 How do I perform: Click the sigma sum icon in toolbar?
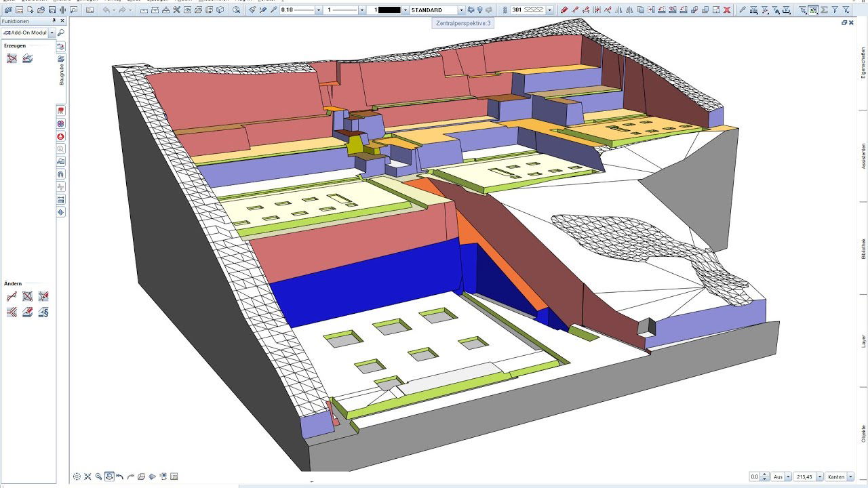tap(824, 10)
